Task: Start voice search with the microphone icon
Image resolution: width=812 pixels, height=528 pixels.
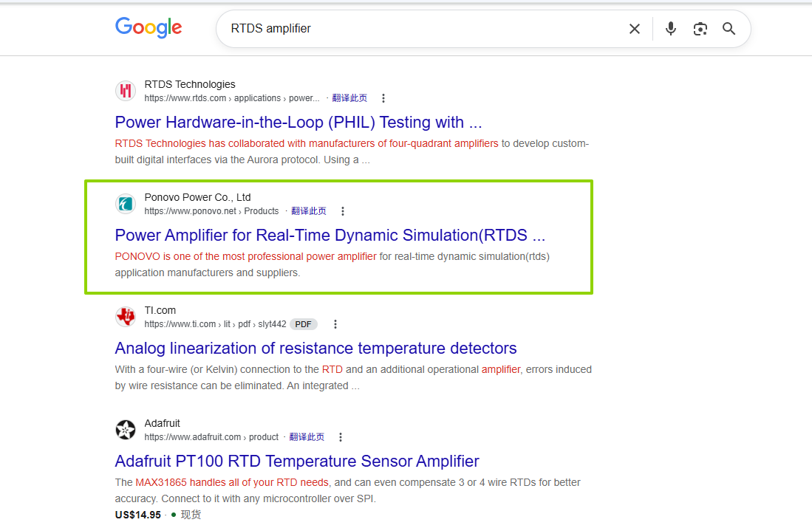Action: click(671, 29)
